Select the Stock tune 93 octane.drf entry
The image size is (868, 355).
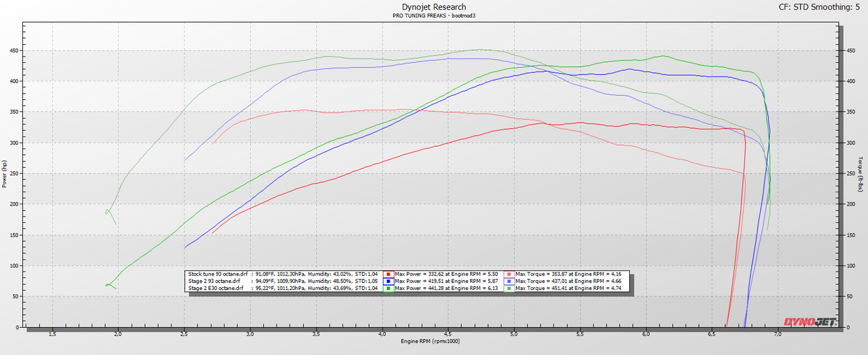(218, 274)
